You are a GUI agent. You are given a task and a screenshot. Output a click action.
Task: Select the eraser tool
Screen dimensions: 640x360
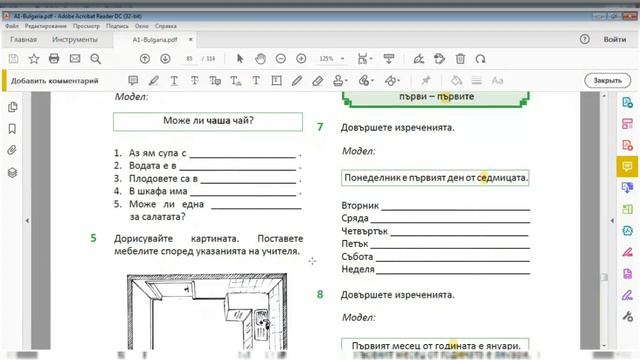(x=317, y=80)
